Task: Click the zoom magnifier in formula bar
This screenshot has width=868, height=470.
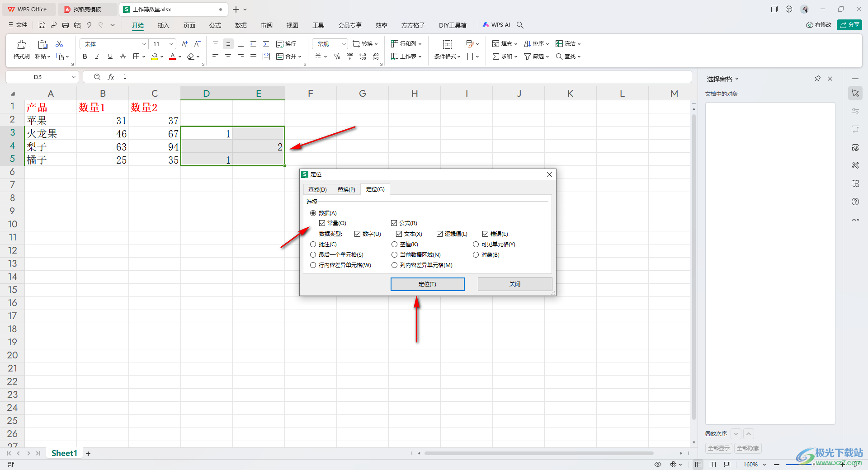Action: pos(97,77)
